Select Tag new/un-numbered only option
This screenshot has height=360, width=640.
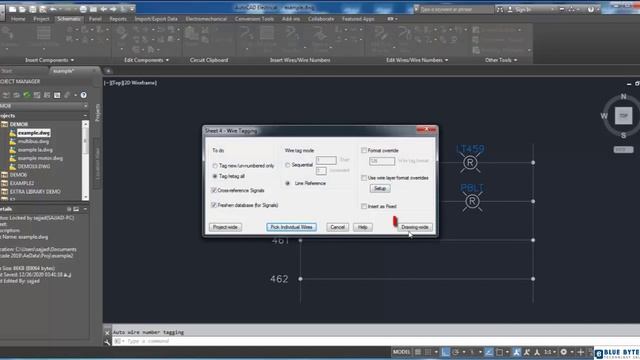coord(215,166)
